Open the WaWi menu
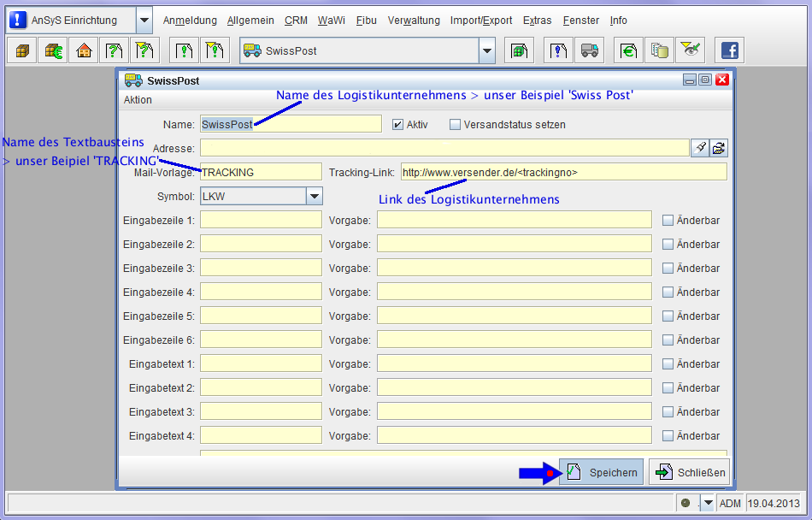The width and height of the screenshot is (812, 520). coord(326,21)
